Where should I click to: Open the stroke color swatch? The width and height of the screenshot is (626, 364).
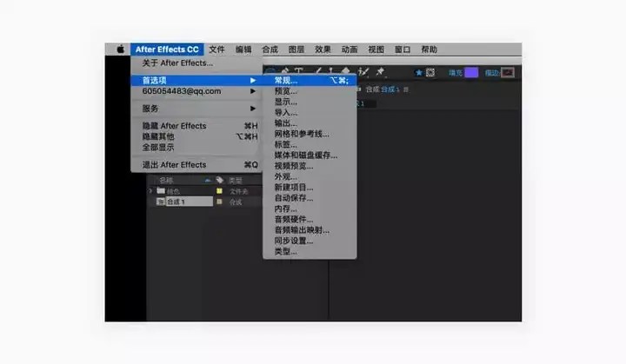click(x=508, y=73)
